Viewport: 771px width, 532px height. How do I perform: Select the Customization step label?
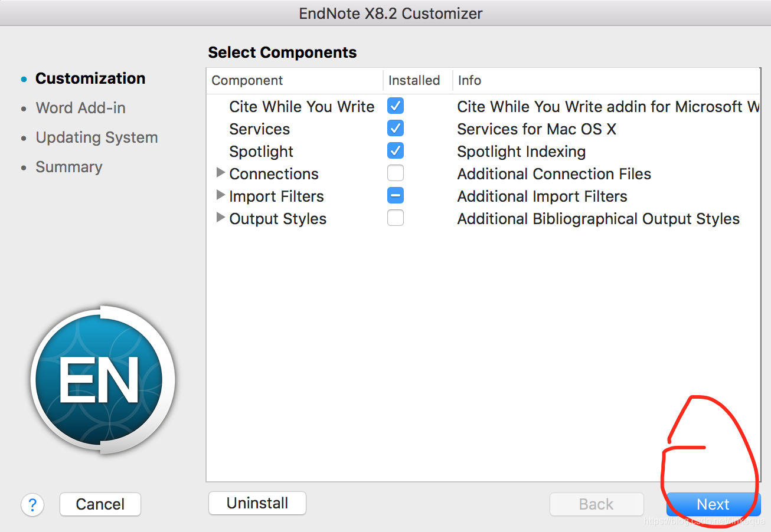(90, 78)
